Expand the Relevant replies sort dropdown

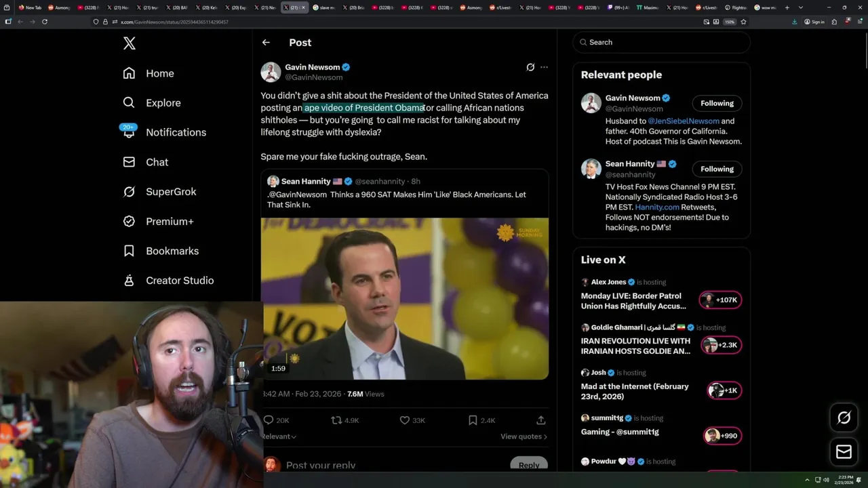(x=279, y=436)
